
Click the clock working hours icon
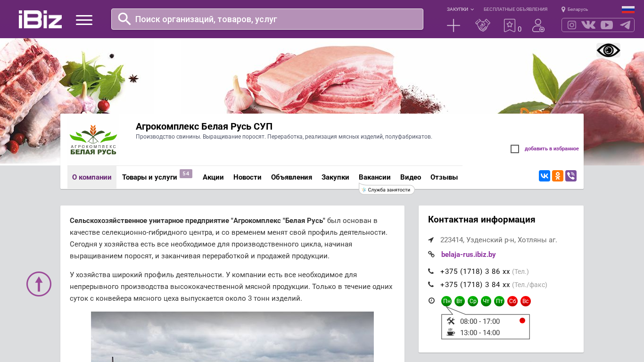(431, 301)
